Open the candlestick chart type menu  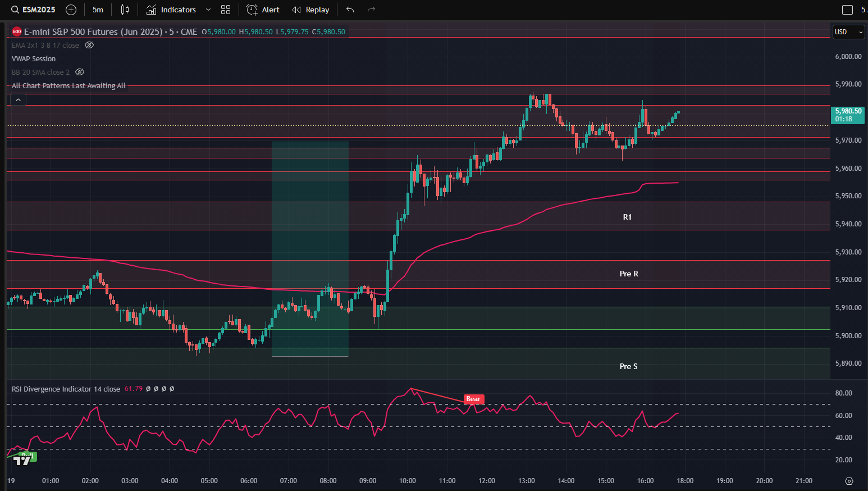coord(125,10)
